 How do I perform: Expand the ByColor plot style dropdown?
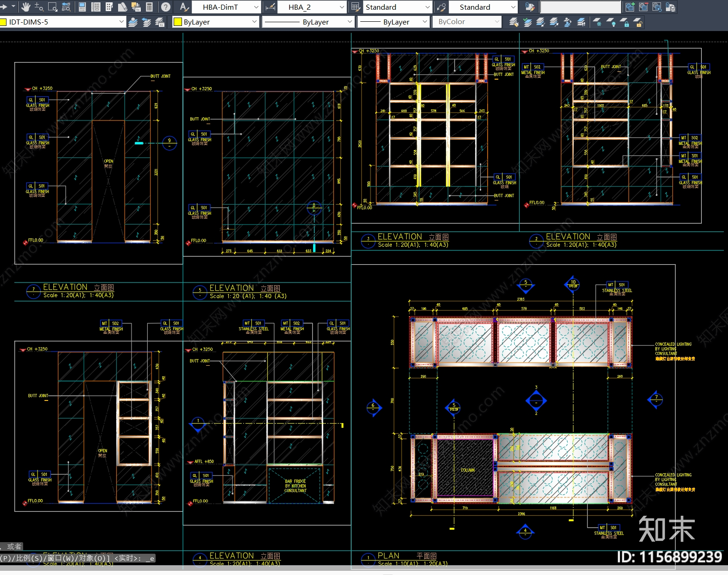496,22
